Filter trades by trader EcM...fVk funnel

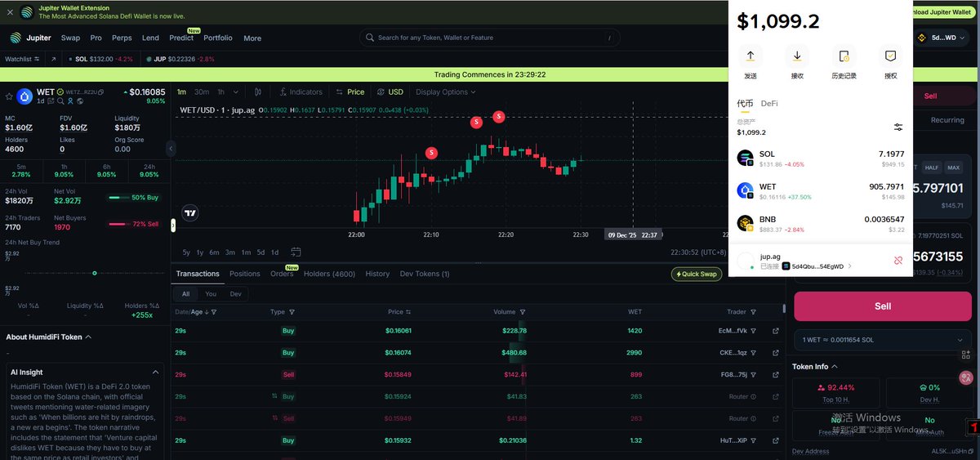pos(754,331)
